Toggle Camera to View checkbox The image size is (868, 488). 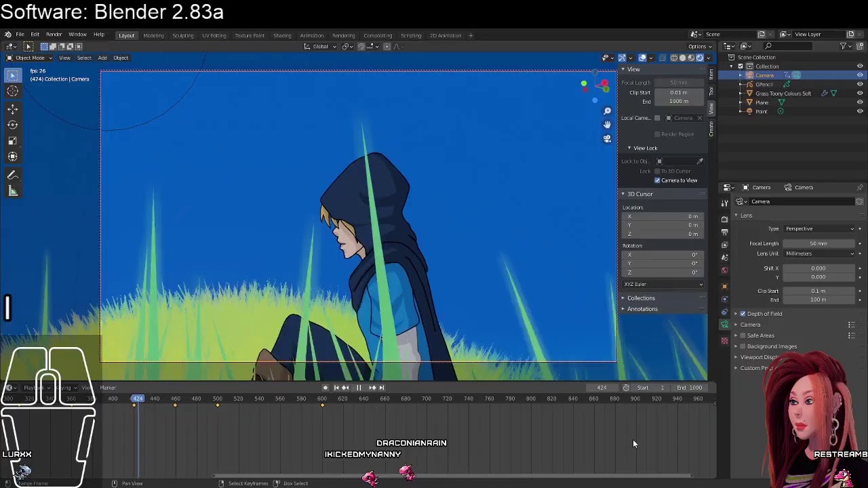point(657,180)
